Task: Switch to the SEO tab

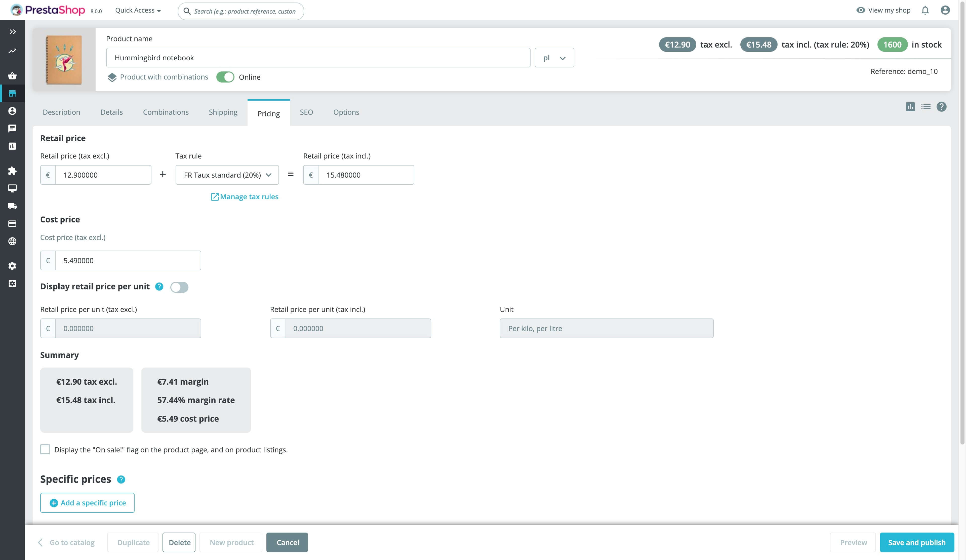Action: coord(306,112)
